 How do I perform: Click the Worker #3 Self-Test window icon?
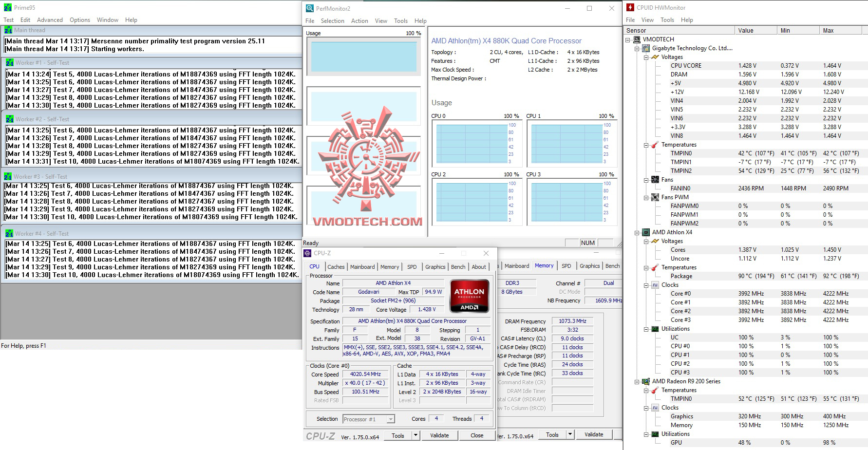[8, 176]
